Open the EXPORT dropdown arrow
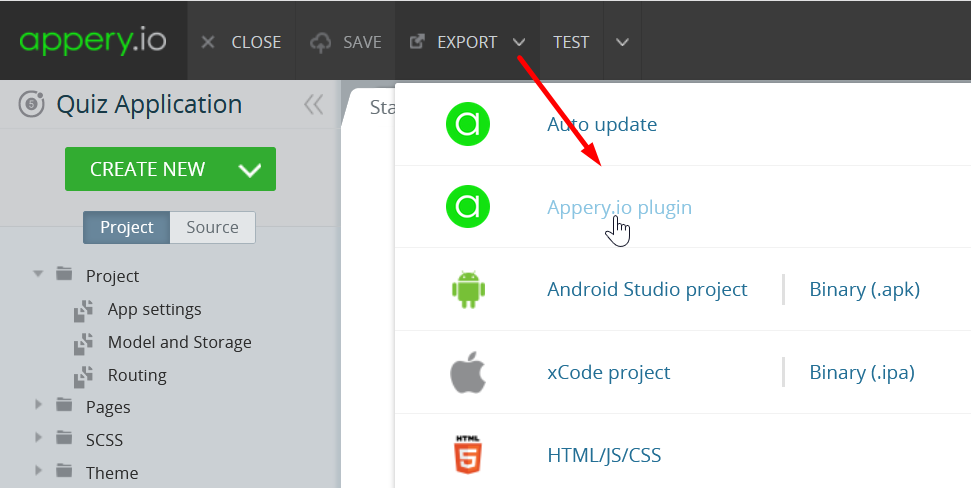The width and height of the screenshot is (971, 488). click(519, 42)
